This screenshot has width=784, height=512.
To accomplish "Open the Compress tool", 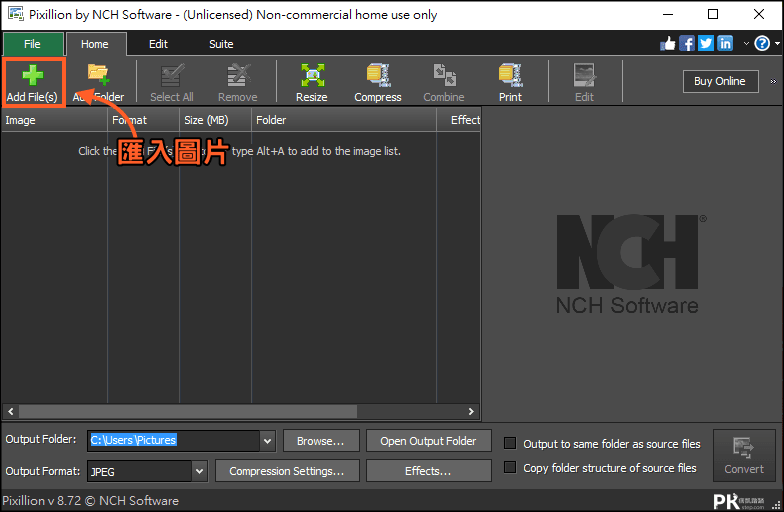I will pyautogui.click(x=378, y=82).
